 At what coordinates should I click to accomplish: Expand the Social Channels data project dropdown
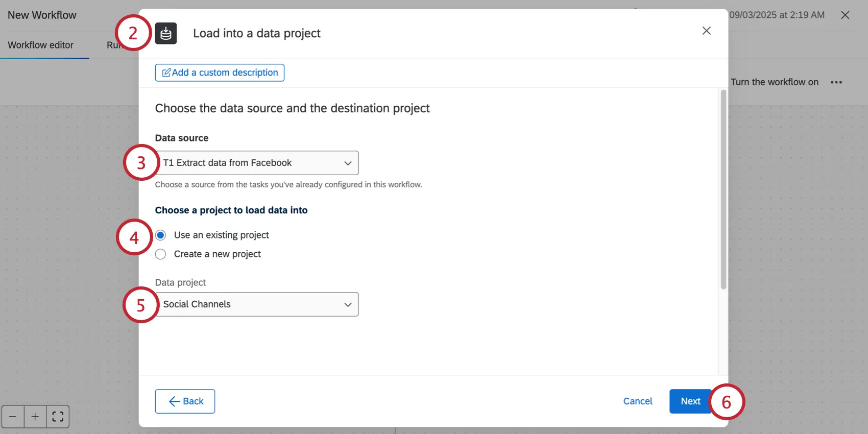256,304
